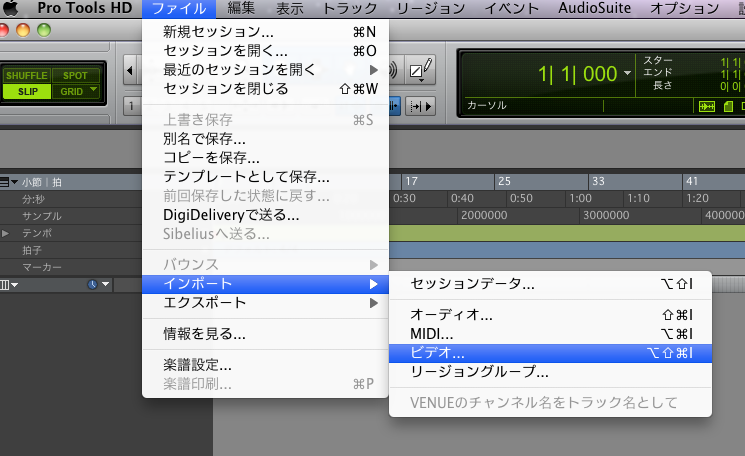The height and width of the screenshot is (456, 745).
Task: Select the サンプル ruler
Action: (42, 216)
